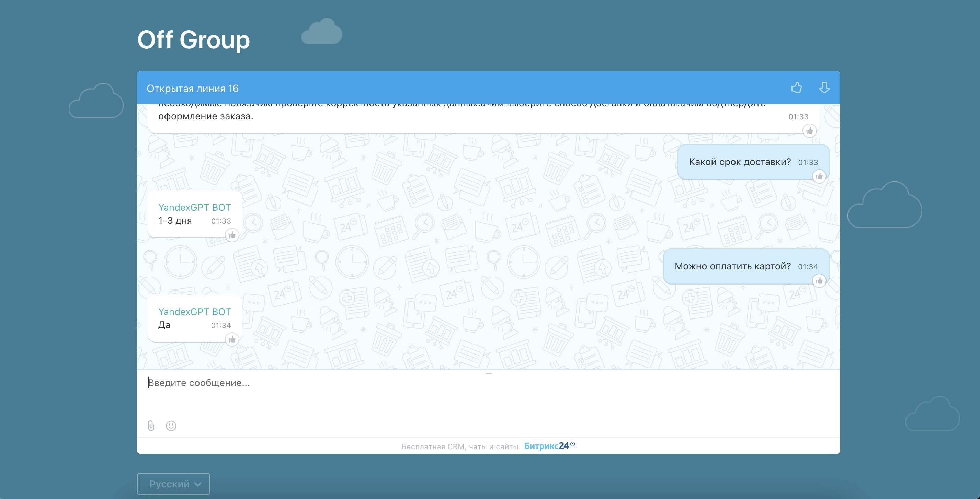The image size is (980, 499).
Task: Click the input area resize handle
Action: coord(489,373)
